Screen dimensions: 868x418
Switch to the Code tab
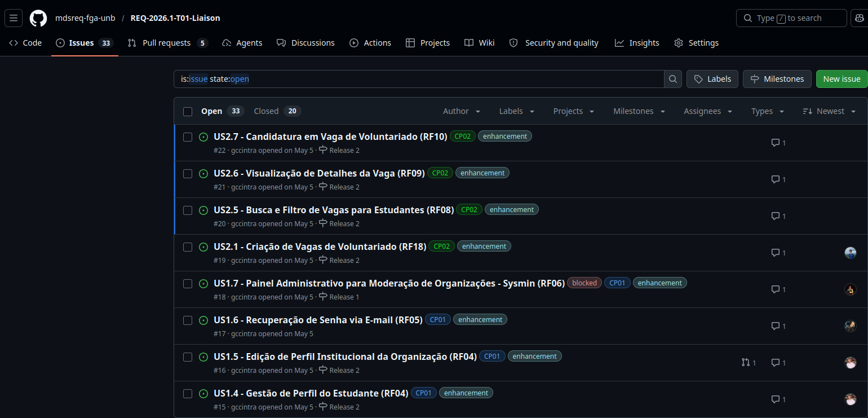[25, 43]
